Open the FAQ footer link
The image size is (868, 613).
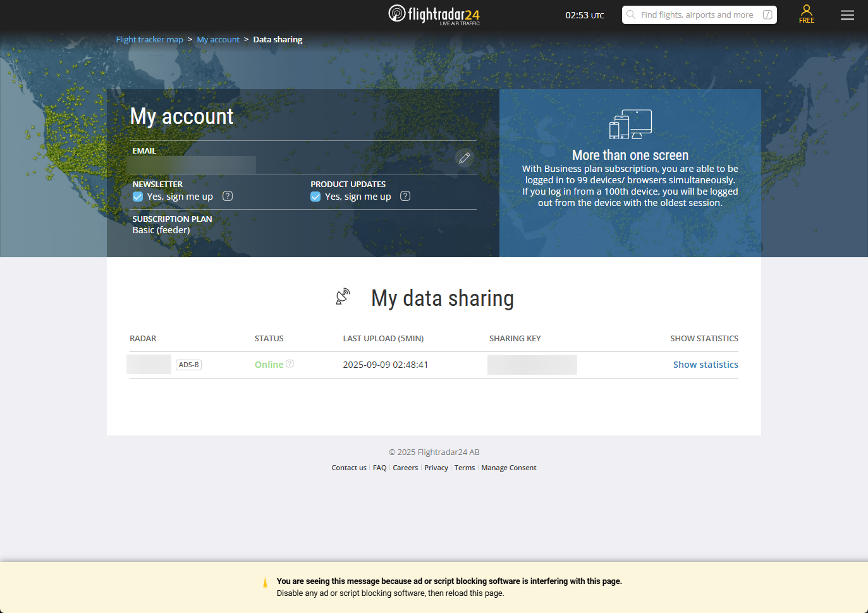coord(379,468)
